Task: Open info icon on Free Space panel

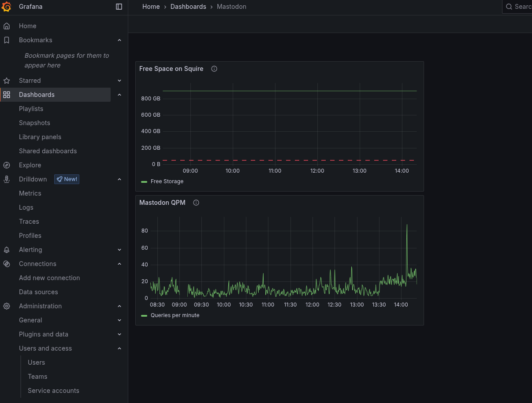Action: pyautogui.click(x=214, y=69)
